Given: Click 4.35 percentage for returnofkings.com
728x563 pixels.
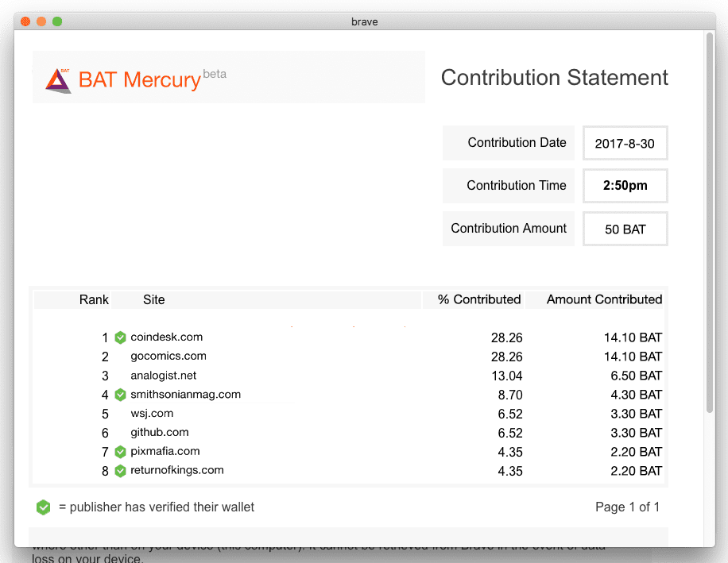Looking at the screenshot, I should [x=510, y=471].
